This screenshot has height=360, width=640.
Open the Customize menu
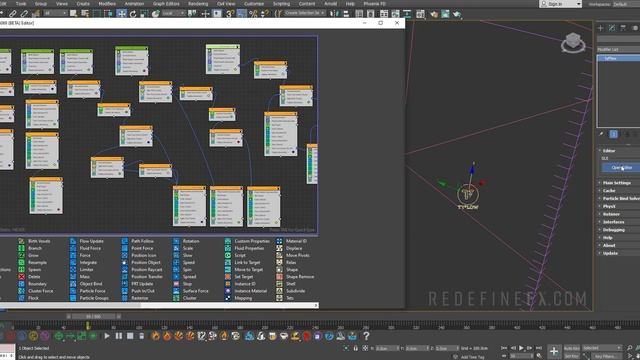(x=254, y=3)
